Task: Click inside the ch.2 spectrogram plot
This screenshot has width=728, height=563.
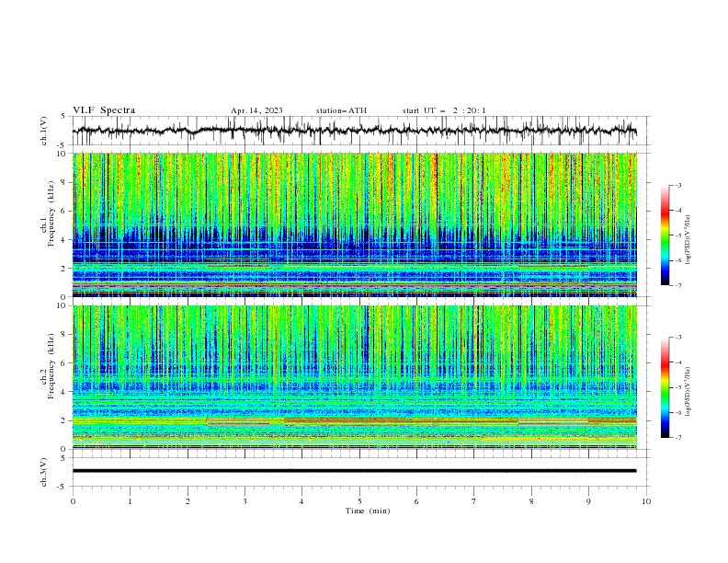Action: (x=354, y=377)
